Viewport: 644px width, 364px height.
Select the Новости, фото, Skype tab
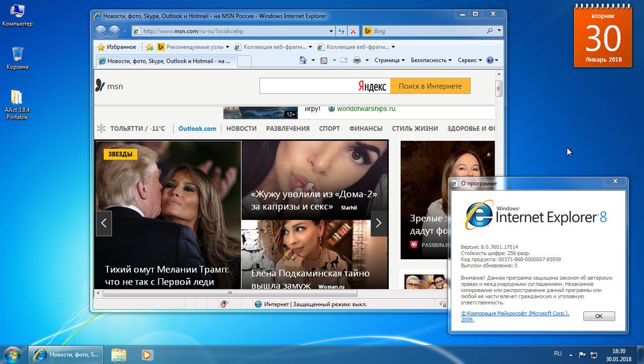(166, 61)
